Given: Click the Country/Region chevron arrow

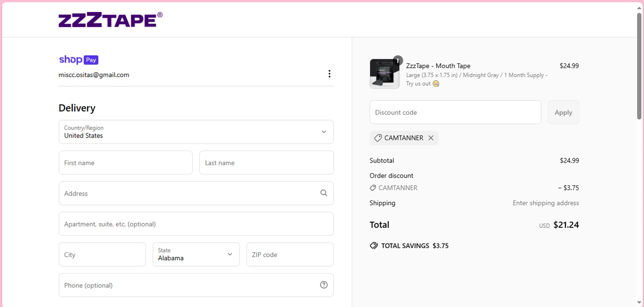Looking at the screenshot, I should (324, 132).
